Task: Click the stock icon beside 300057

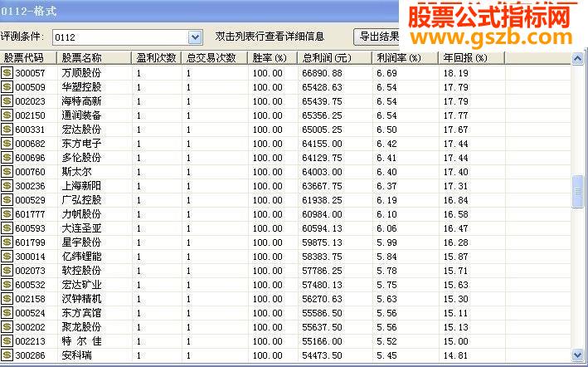Action: [x=7, y=73]
